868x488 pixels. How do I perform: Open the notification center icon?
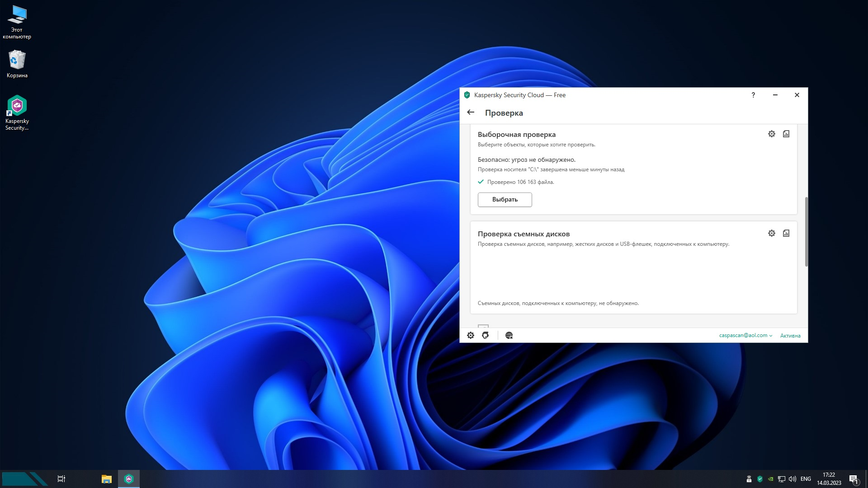click(854, 479)
